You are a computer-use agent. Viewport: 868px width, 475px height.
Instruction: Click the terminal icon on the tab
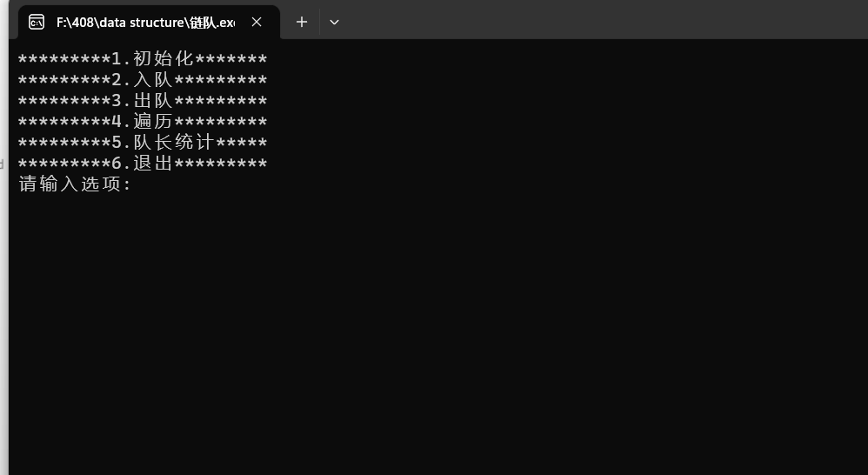click(37, 22)
